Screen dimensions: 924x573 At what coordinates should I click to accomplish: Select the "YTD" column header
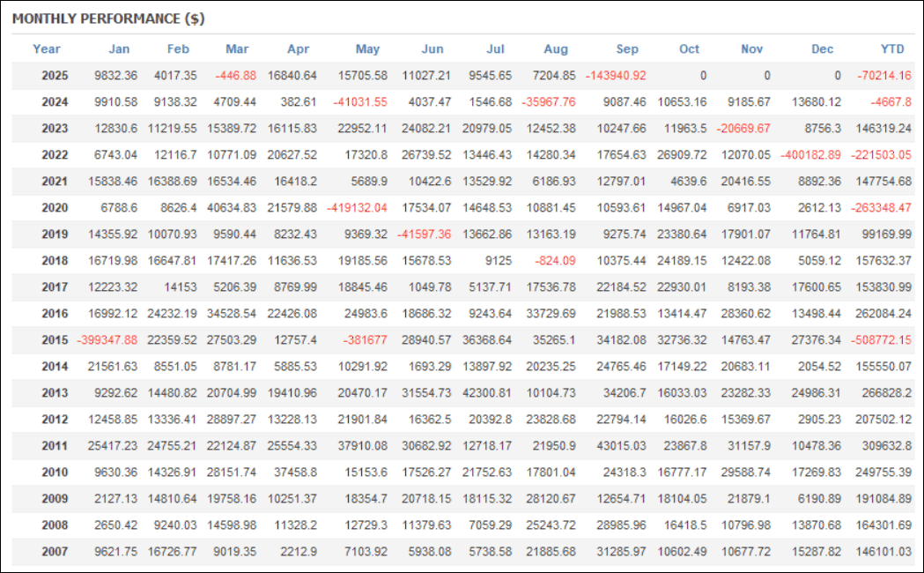[x=895, y=49]
